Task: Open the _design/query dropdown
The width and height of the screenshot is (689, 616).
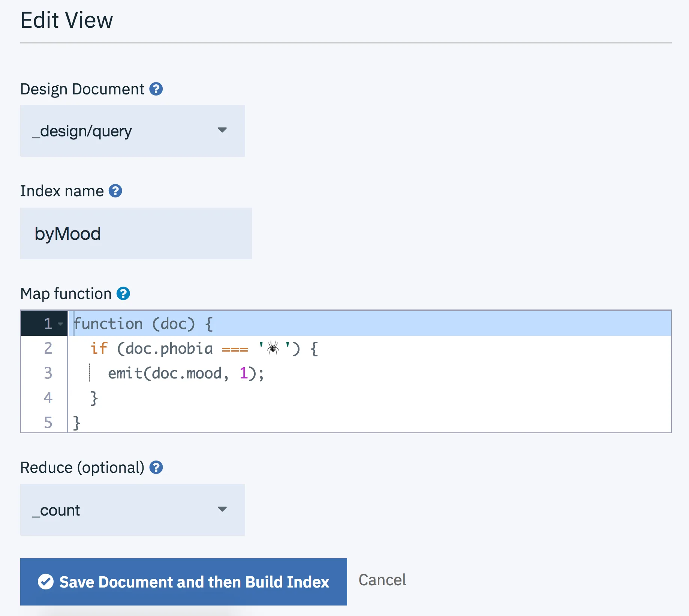Action: click(x=133, y=131)
